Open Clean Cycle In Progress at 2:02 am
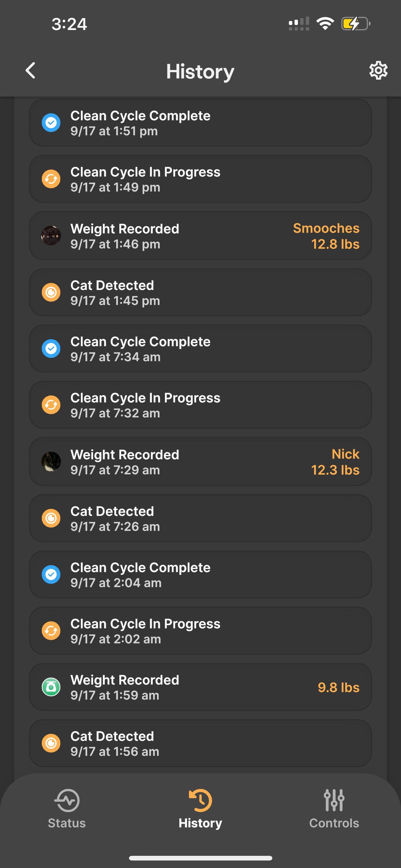 pyautogui.click(x=200, y=631)
